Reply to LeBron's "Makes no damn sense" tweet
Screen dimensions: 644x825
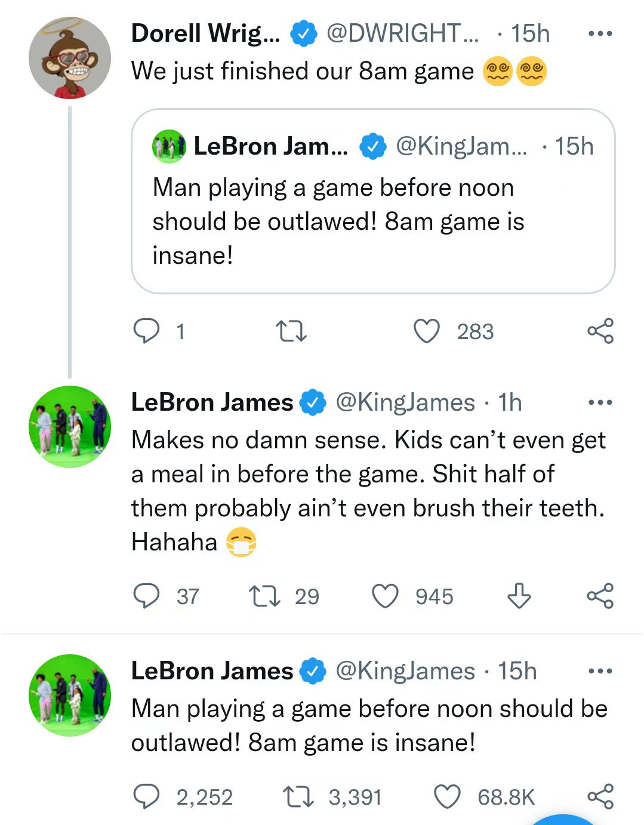(x=146, y=596)
